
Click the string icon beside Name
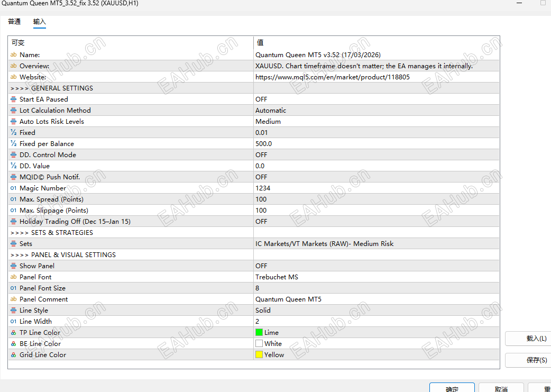click(x=13, y=55)
